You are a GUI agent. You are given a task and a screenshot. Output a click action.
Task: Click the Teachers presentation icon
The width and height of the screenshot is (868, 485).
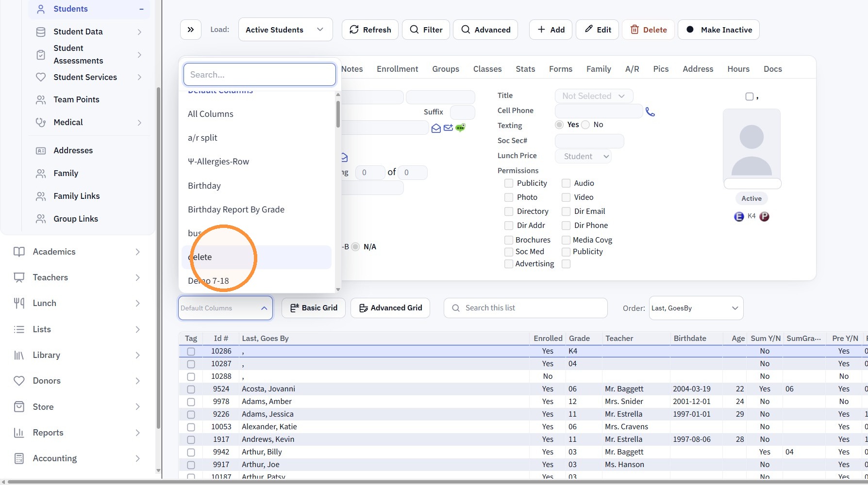pyautogui.click(x=19, y=277)
